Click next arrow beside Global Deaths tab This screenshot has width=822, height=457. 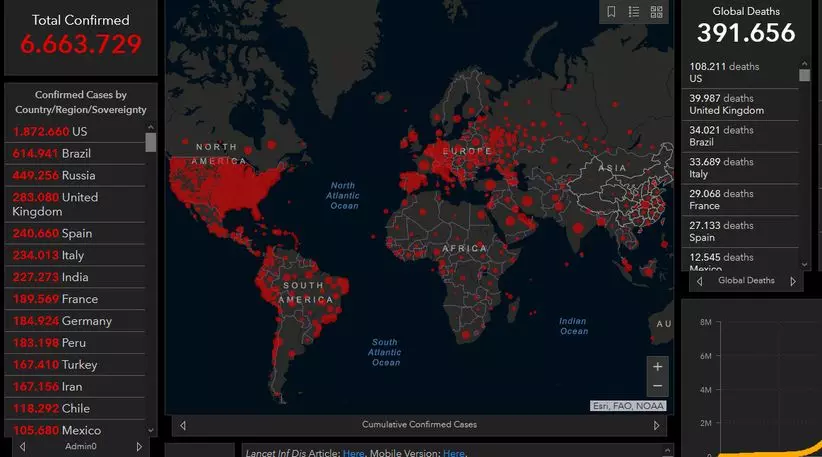[794, 281]
